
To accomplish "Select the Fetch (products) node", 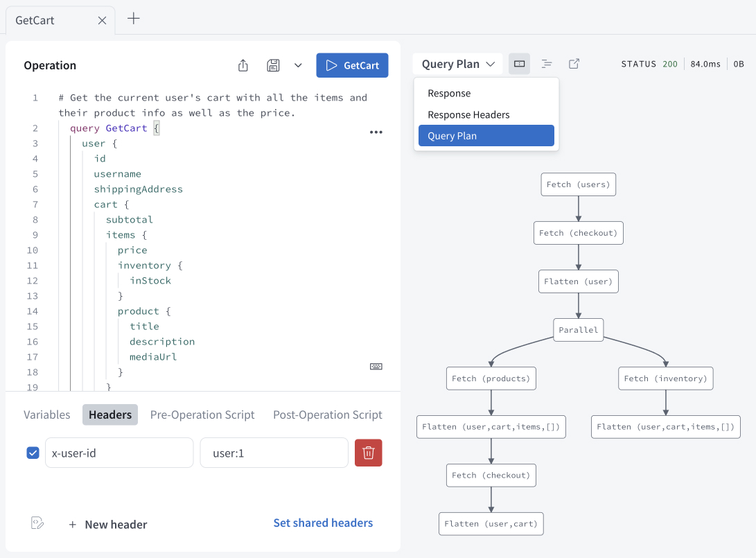I will click(491, 378).
